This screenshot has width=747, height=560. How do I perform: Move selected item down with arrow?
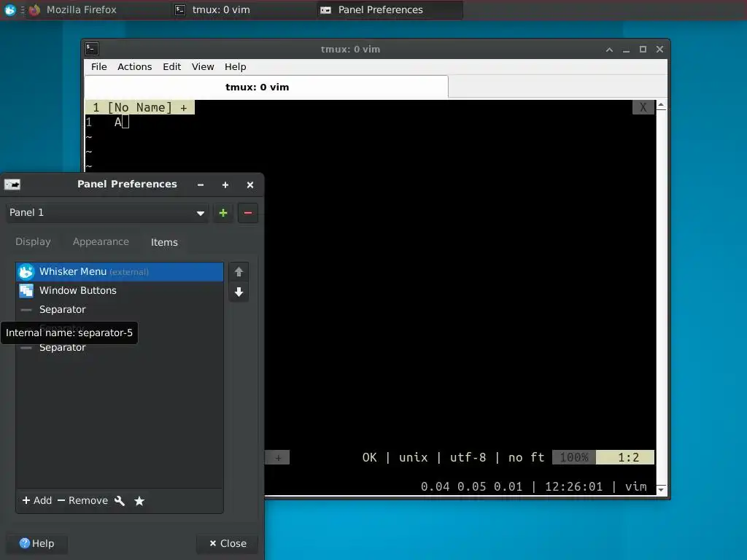239,292
